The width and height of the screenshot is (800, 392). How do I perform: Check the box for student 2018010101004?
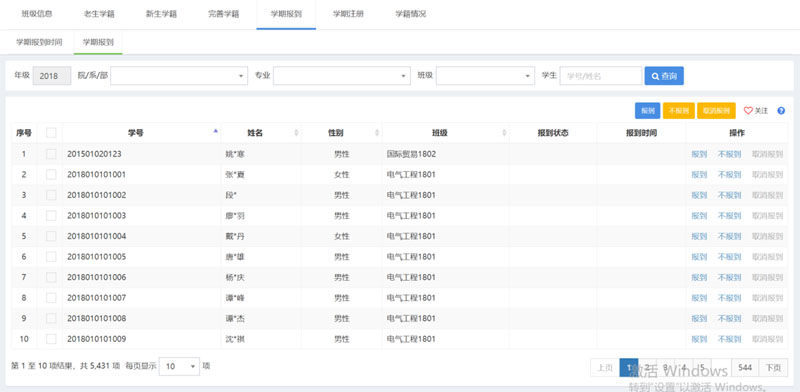pyautogui.click(x=51, y=236)
